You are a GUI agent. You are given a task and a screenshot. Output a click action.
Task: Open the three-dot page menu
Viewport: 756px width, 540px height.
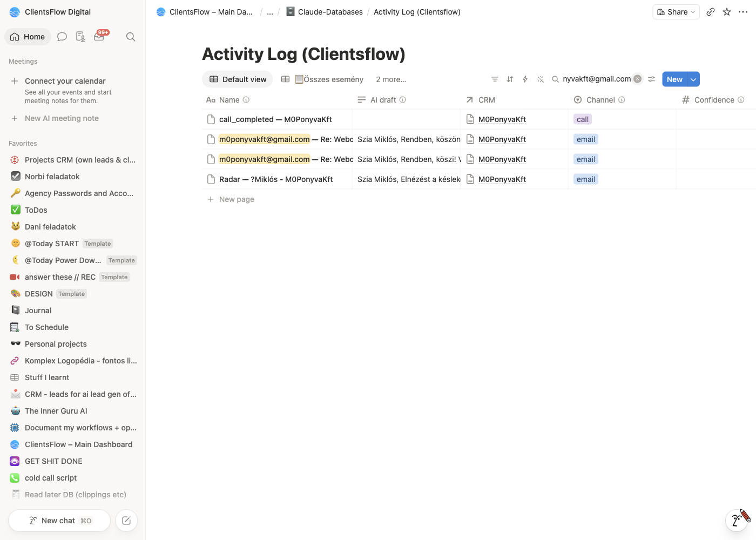[x=743, y=12]
